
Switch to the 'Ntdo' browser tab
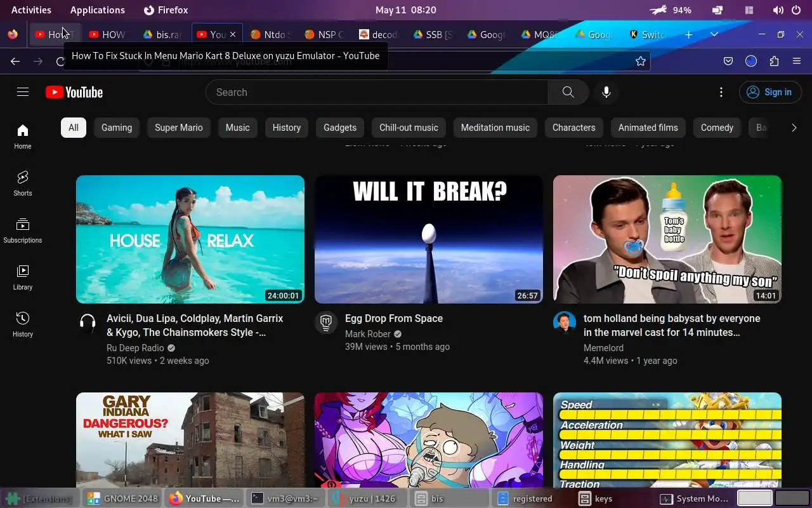pos(271,34)
